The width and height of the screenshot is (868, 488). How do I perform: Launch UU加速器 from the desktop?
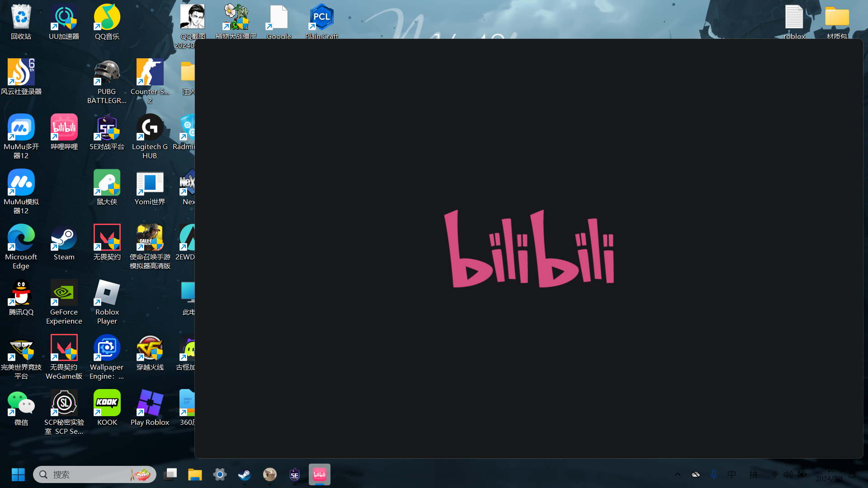click(x=64, y=22)
